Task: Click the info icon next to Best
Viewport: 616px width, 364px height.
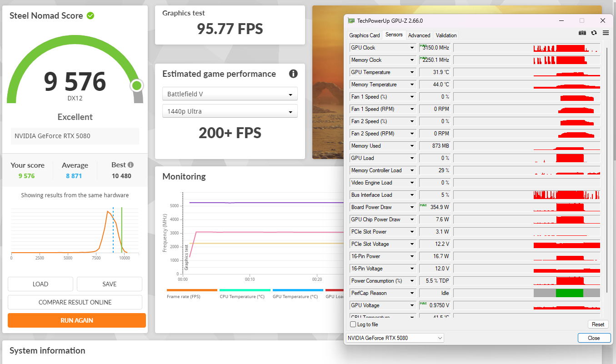Action: (130, 165)
